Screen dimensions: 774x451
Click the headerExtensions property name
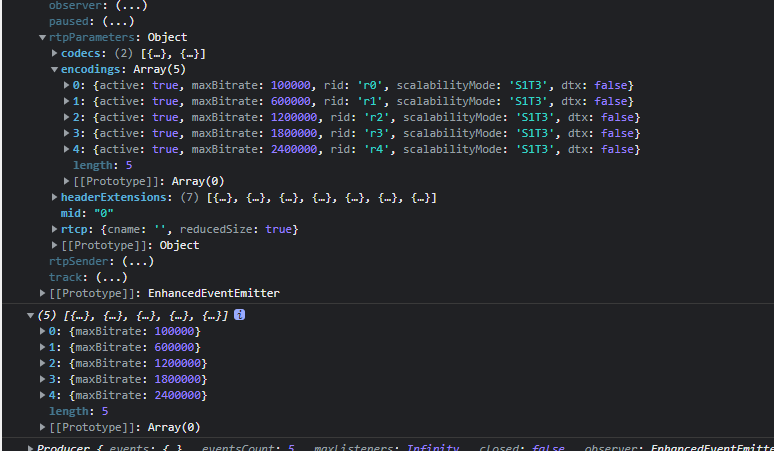(x=114, y=197)
